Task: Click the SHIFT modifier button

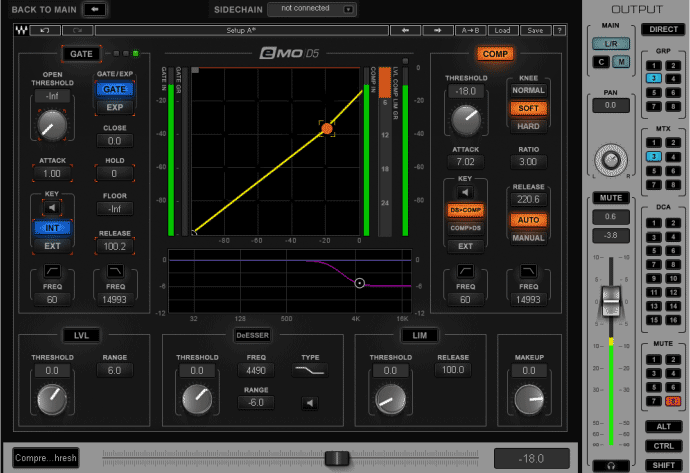Action: point(663,465)
